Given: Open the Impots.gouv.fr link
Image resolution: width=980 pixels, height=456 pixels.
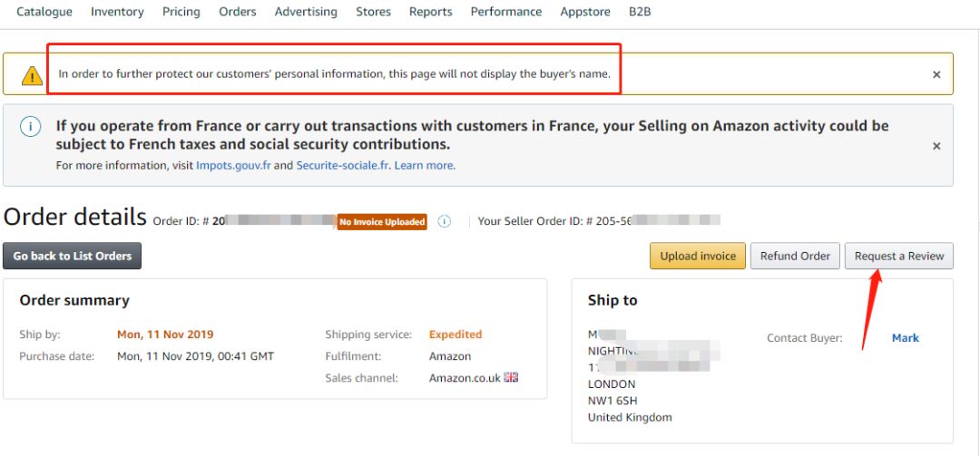Looking at the screenshot, I should [x=234, y=165].
